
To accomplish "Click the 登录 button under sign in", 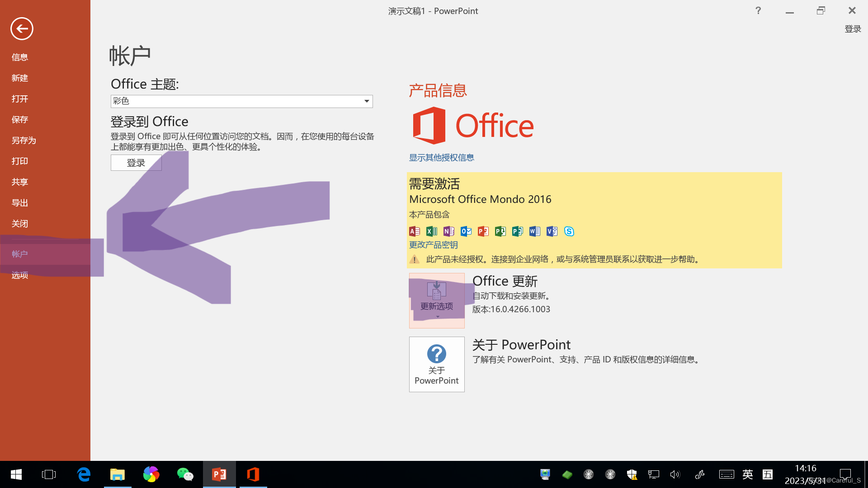I will (x=136, y=163).
